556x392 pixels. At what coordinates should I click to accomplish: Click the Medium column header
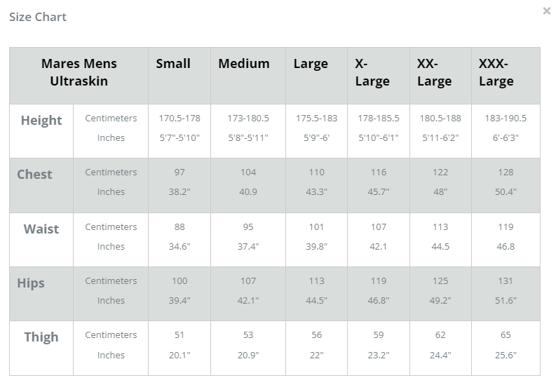coord(244,64)
